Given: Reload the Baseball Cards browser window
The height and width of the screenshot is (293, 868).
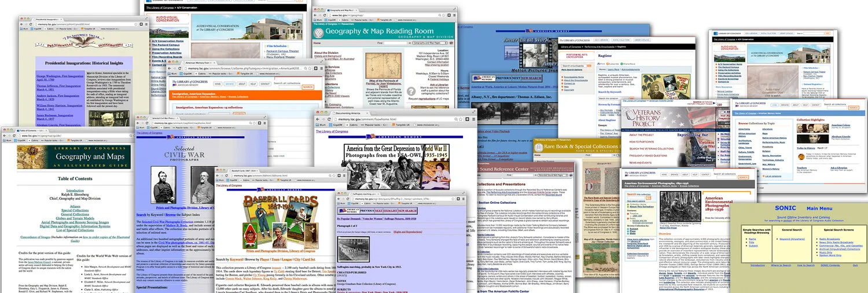Looking at the screenshot, I should pyautogui.click(x=227, y=175).
